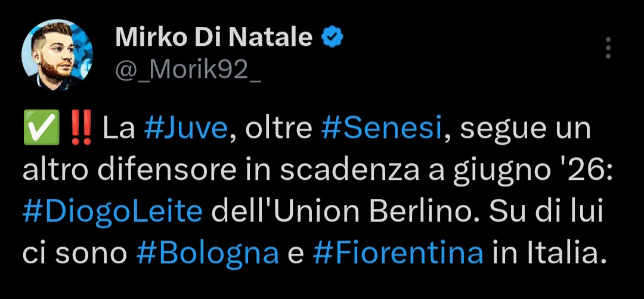Screen dimensions: 644x299
Task: Tap the #Bologna hashtag
Action: coord(208,254)
